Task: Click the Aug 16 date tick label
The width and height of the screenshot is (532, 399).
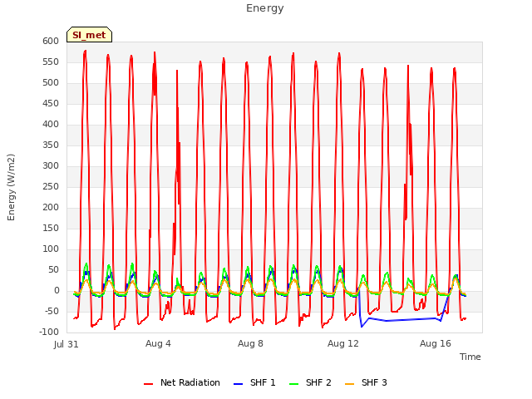Action: [x=436, y=343]
